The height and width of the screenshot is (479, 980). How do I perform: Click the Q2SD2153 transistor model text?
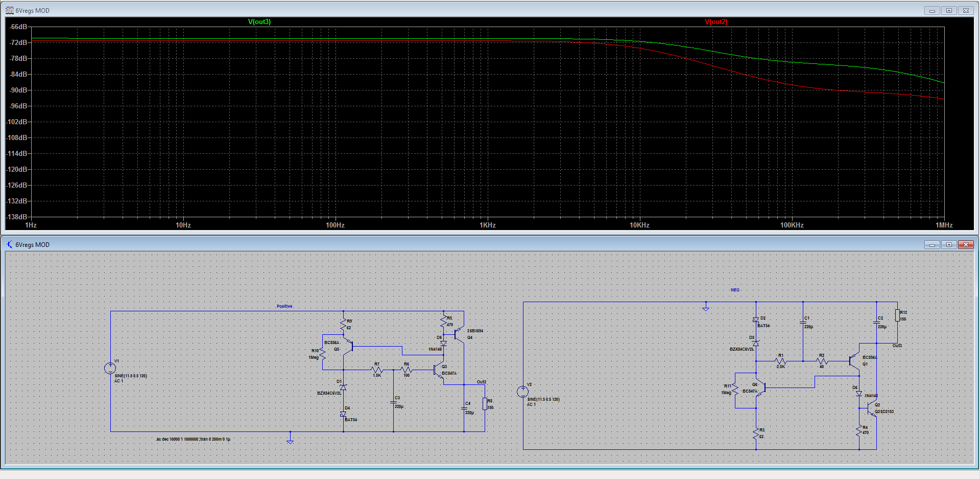click(884, 412)
